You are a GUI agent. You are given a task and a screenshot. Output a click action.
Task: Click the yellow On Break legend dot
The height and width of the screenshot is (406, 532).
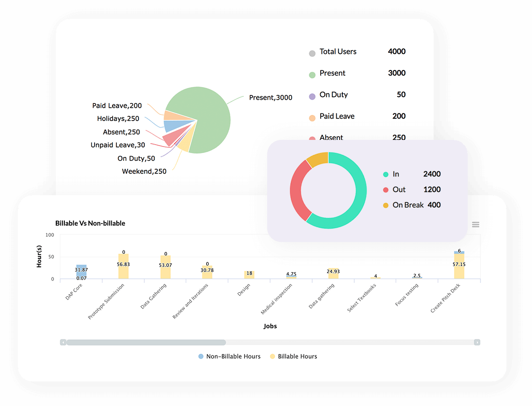[x=385, y=205]
